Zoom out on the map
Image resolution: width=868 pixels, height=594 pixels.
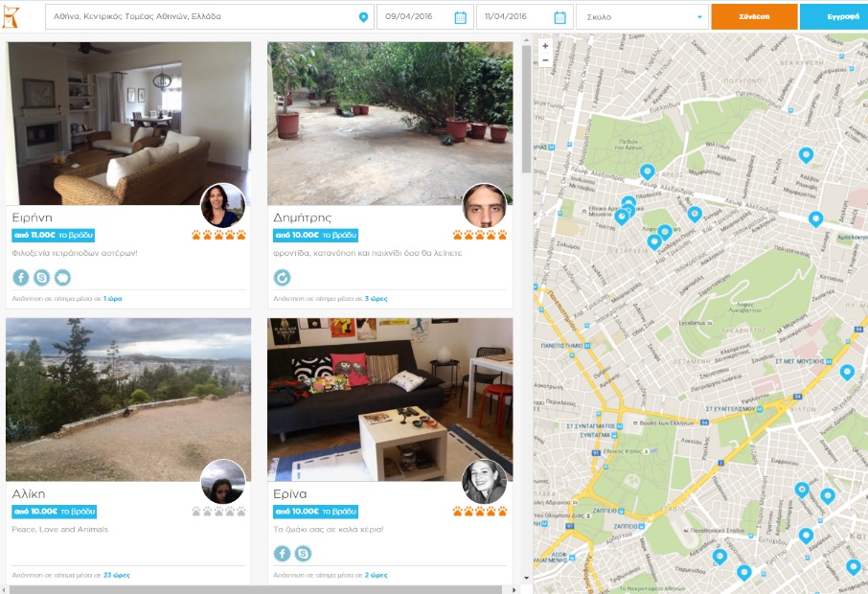pyautogui.click(x=545, y=60)
